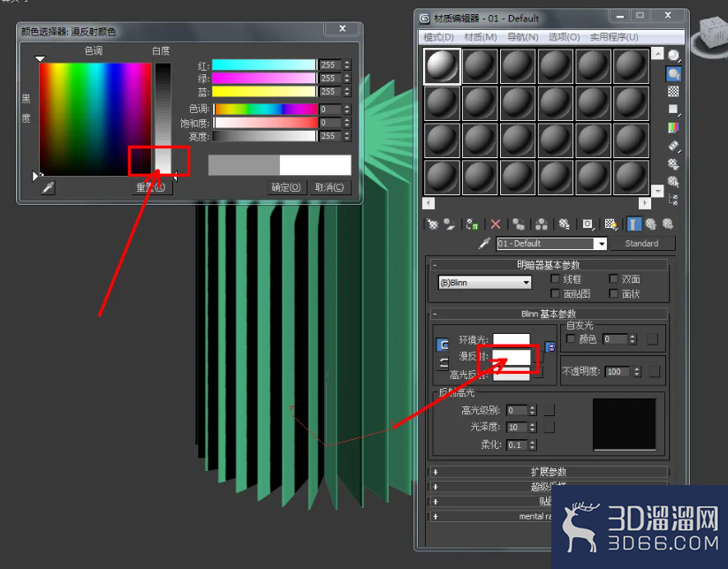Viewport: 728px width, 569px height.
Task: Select the first highlighted material sample slot
Action: point(442,66)
